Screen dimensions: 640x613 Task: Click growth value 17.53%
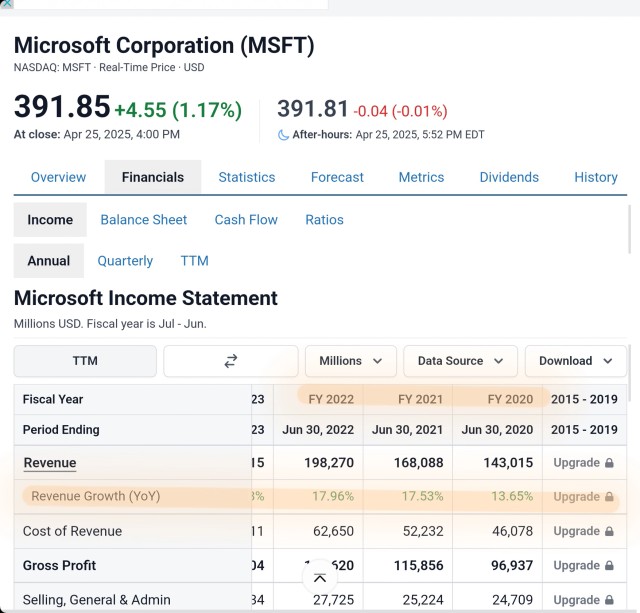pos(422,496)
